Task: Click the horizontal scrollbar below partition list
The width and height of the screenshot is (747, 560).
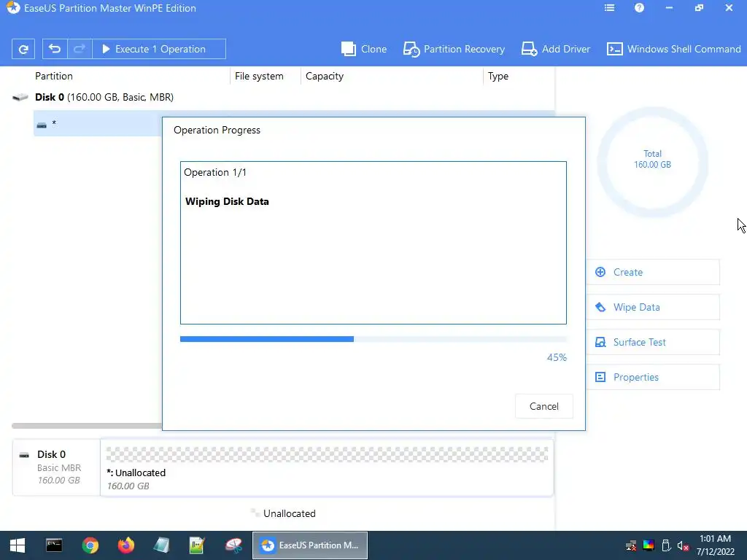Action: coord(87,426)
